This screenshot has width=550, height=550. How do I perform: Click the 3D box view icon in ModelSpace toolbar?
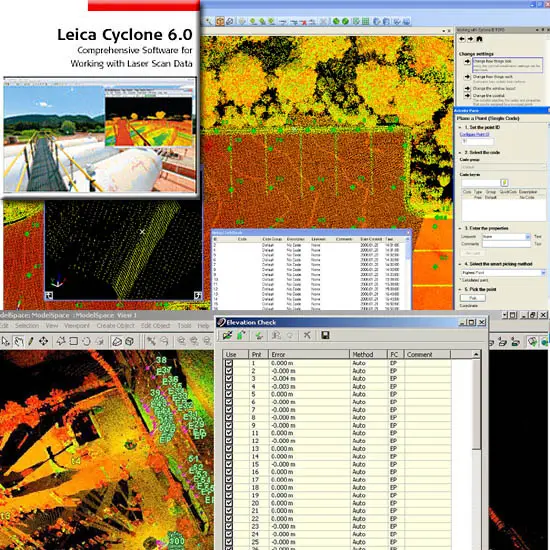(x=129, y=341)
